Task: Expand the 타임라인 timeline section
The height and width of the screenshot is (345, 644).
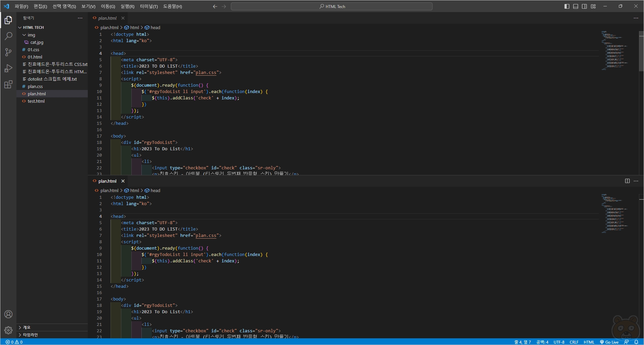Action: pyautogui.click(x=53, y=335)
